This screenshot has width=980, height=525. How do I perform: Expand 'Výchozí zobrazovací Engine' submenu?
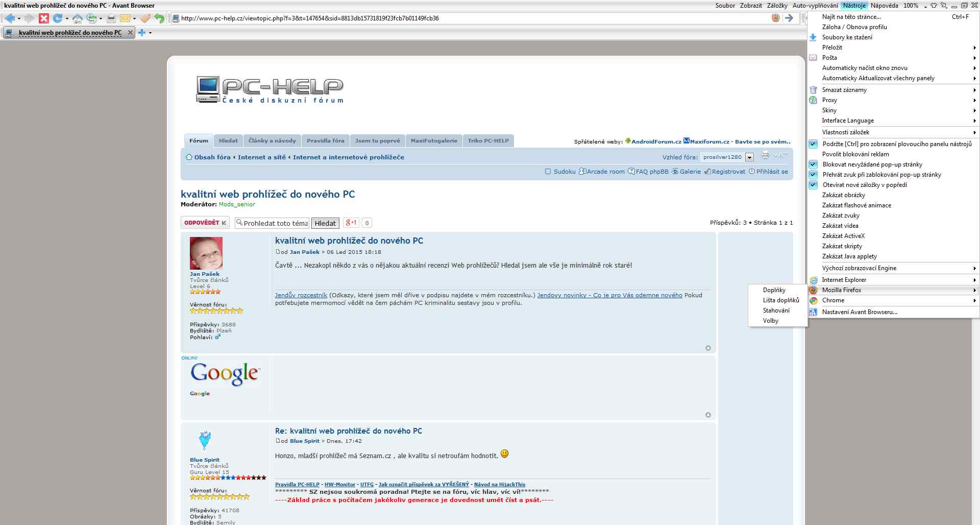coord(893,268)
